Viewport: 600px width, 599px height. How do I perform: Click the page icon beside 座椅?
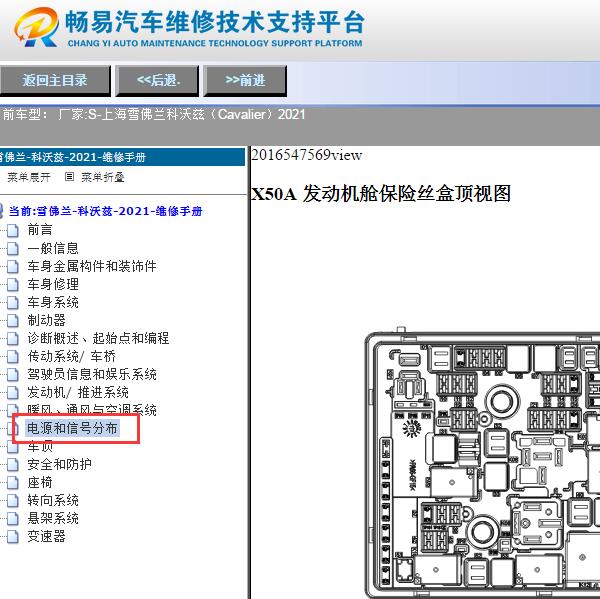click(x=13, y=483)
